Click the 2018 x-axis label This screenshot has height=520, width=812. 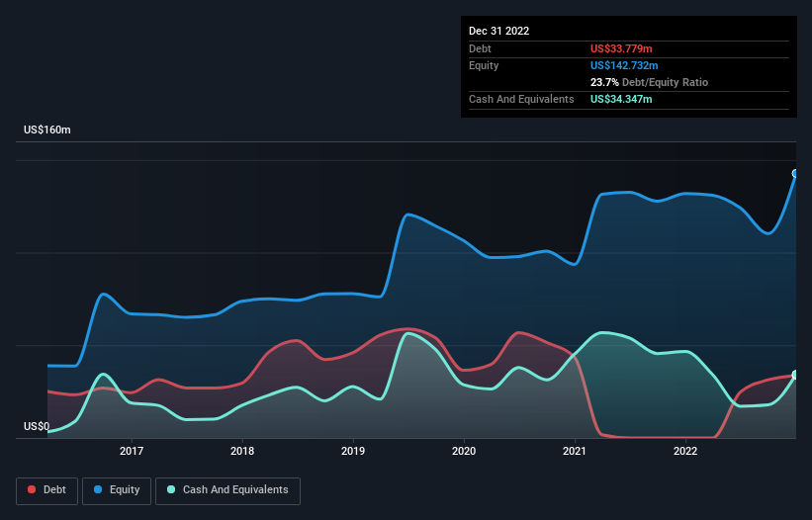click(x=242, y=451)
